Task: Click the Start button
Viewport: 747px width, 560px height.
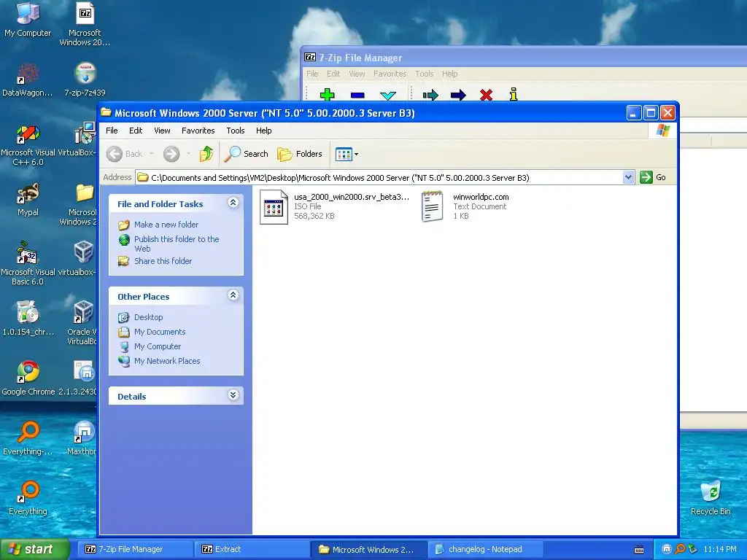Action: (x=34, y=549)
